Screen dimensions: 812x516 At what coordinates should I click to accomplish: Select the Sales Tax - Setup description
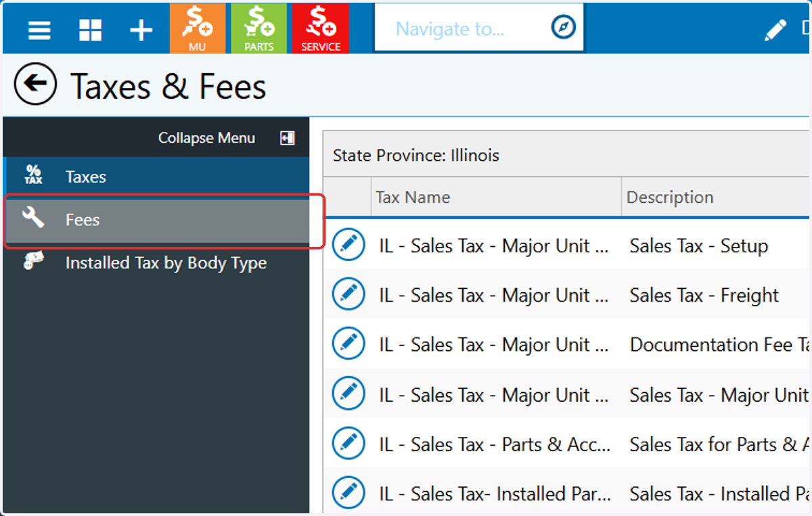pyautogui.click(x=698, y=246)
